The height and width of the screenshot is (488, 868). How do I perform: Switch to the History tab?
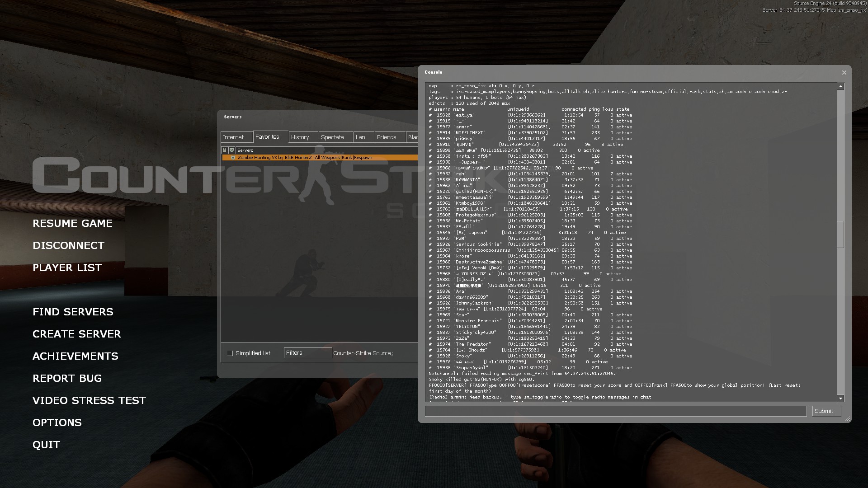click(303, 137)
